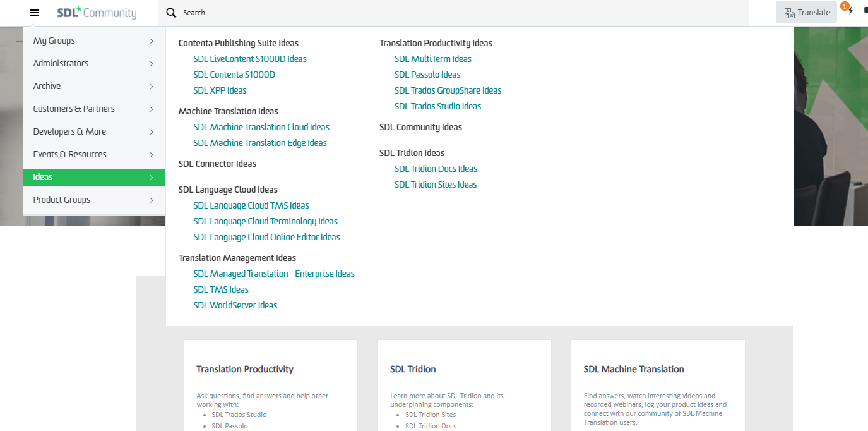Expand the Customers & Partners chevron

pos(152,109)
